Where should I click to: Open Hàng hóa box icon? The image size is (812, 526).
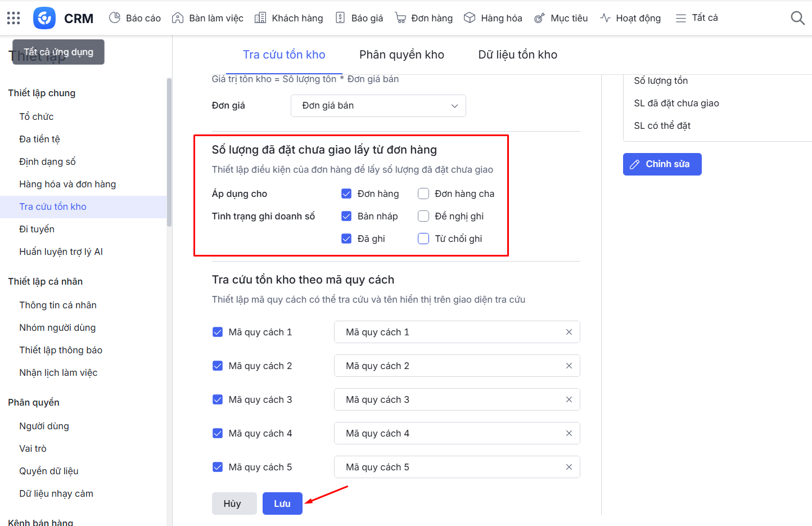click(470, 18)
